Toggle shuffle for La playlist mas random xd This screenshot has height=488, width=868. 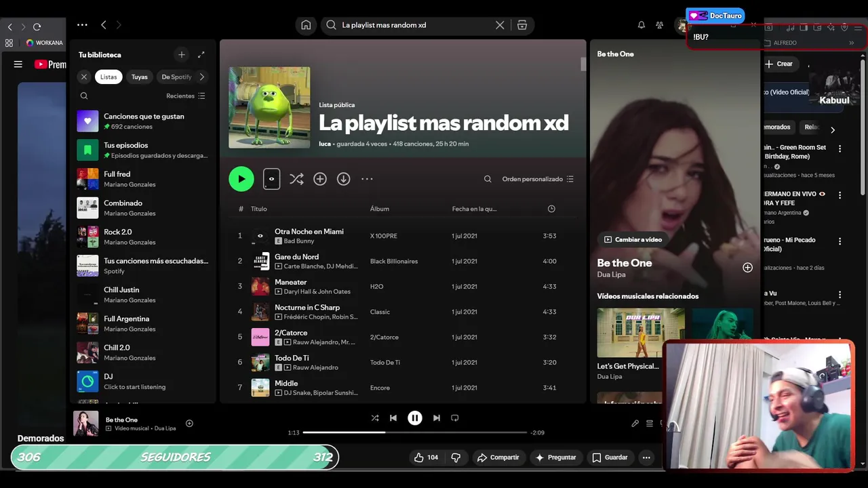pyautogui.click(x=296, y=179)
